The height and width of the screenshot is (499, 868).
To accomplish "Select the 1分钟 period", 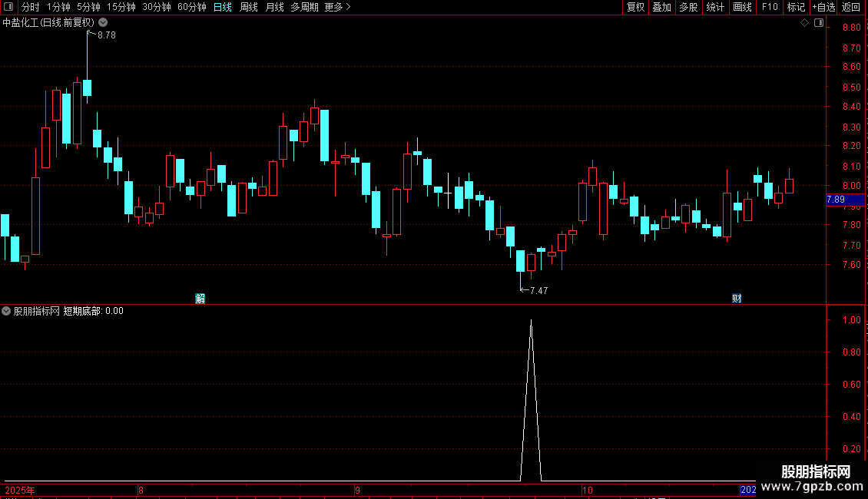I will point(58,7).
